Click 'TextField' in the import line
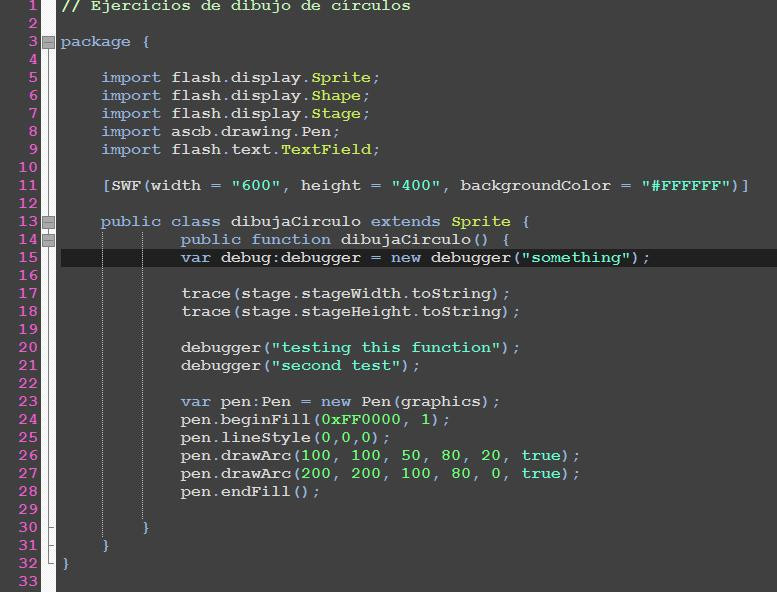The height and width of the screenshot is (592, 777). coord(326,150)
